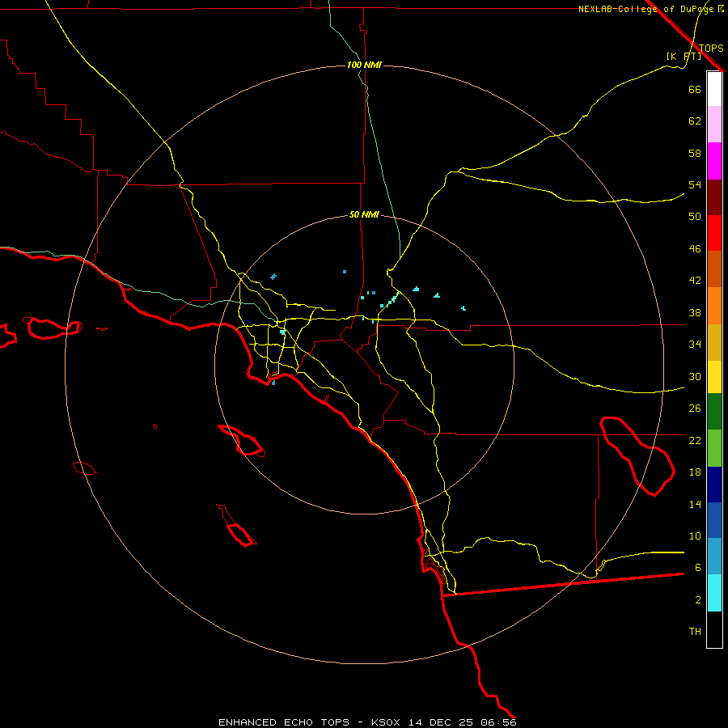The width and height of the screenshot is (728, 728).
Task: Click legend value 22
Action: coord(695,440)
